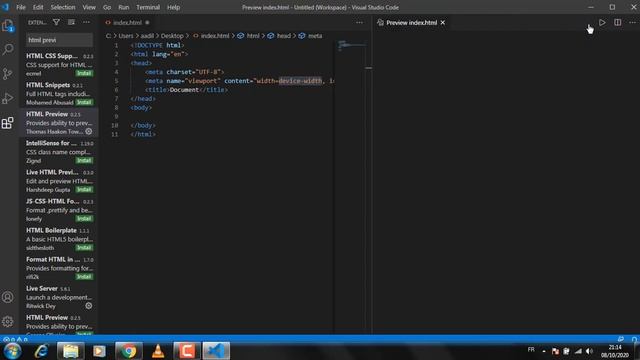Select the HTML Preview 0.2.5 extension entry
This screenshot has height=360, width=640.
[x=59, y=122]
